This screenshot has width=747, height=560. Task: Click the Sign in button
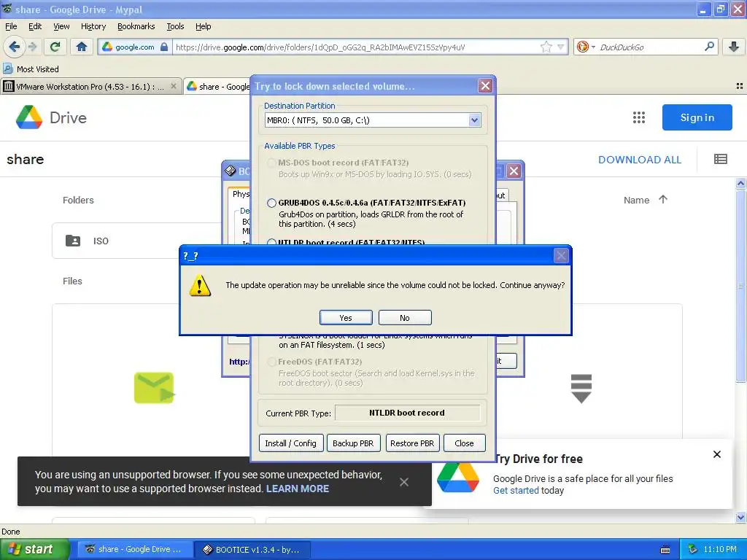697,117
